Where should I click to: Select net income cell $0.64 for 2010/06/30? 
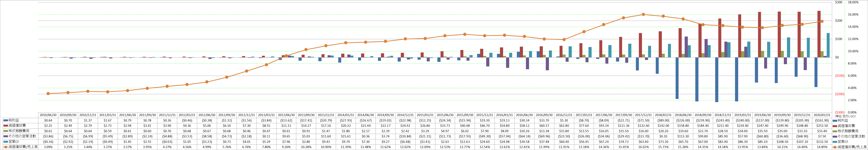point(48,120)
